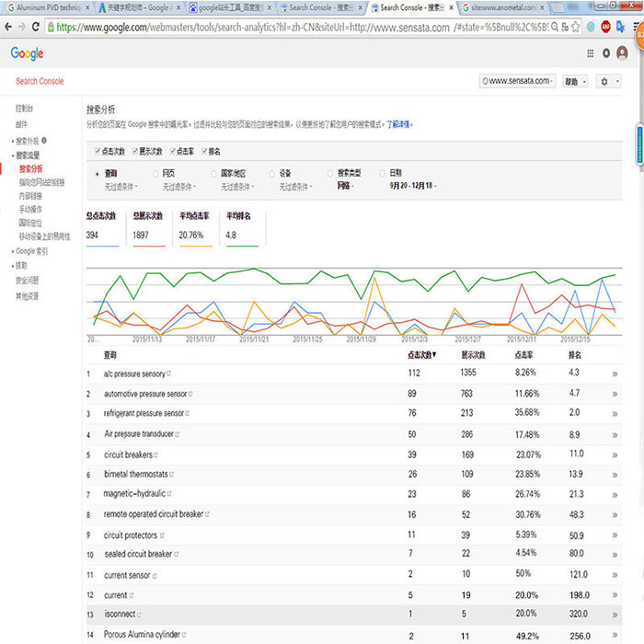Switch to the Aluminum PVD technique browser tab
Screen dimensions: 644x644
point(49,7)
